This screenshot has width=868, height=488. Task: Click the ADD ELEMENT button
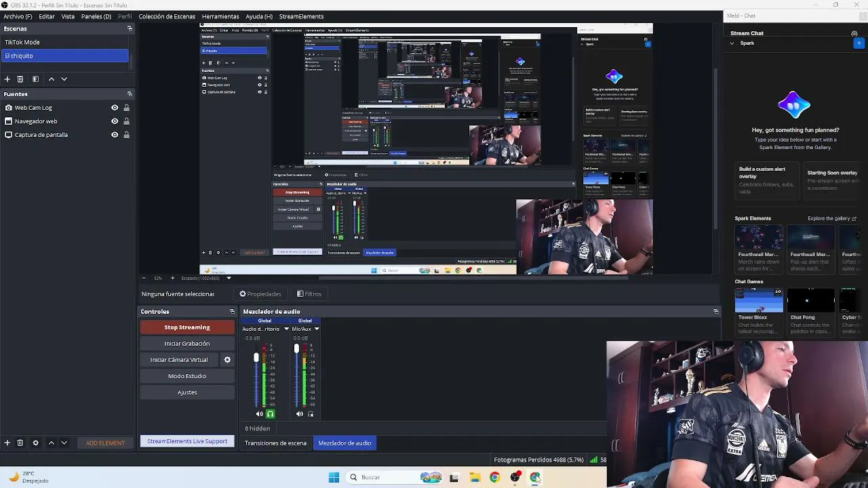click(105, 443)
